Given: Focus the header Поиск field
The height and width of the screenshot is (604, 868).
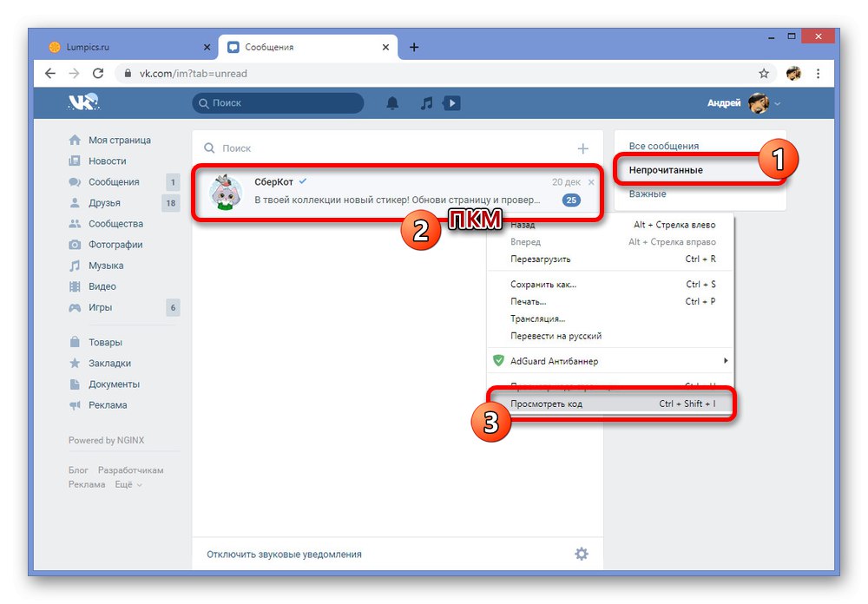Looking at the screenshot, I should click(278, 103).
